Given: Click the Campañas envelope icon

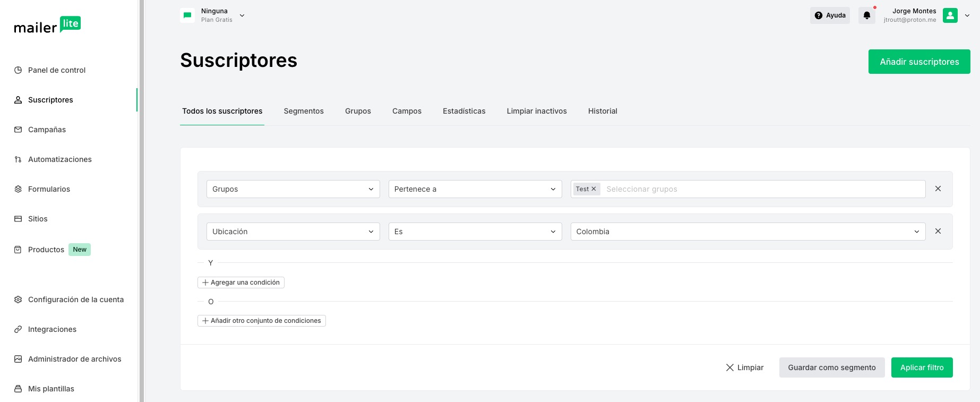Looking at the screenshot, I should (x=18, y=130).
